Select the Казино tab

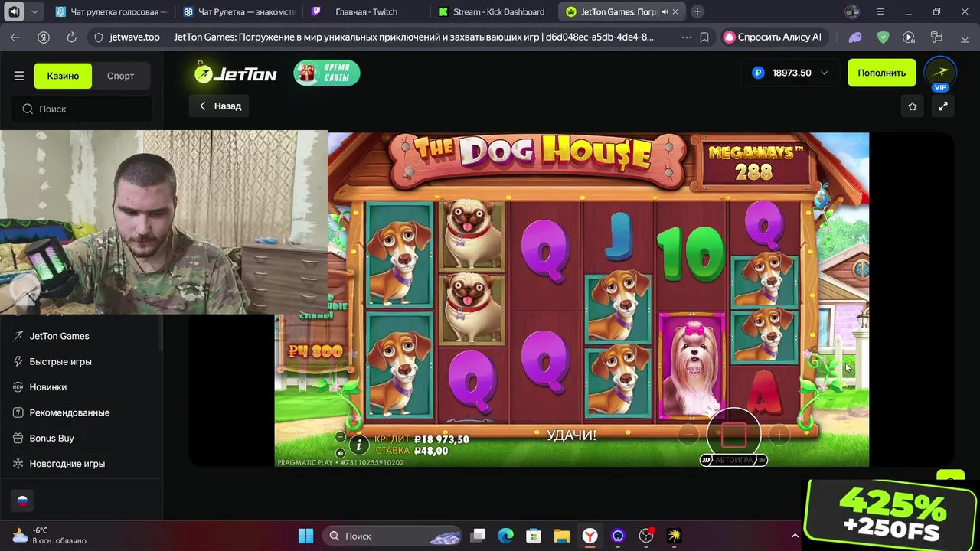63,76
